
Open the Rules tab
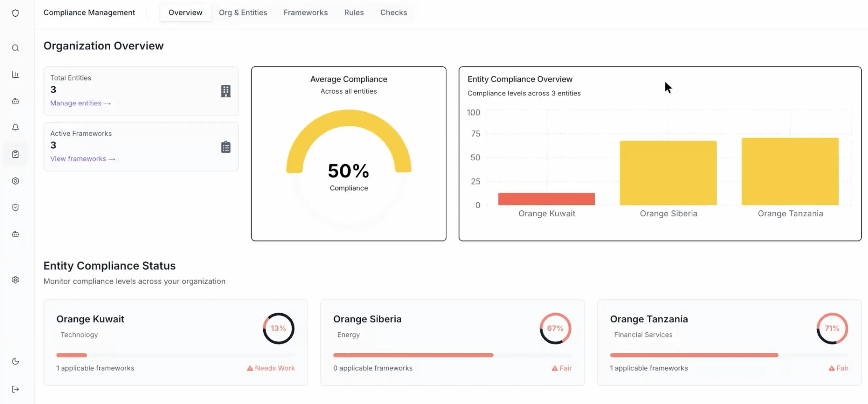[x=354, y=12]
